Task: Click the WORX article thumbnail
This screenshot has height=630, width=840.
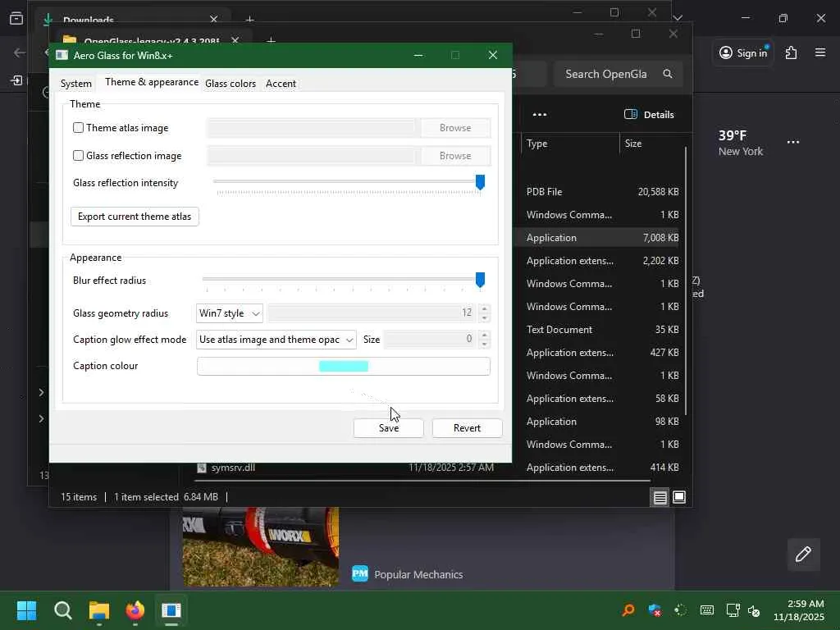Action: click(261, 546)
